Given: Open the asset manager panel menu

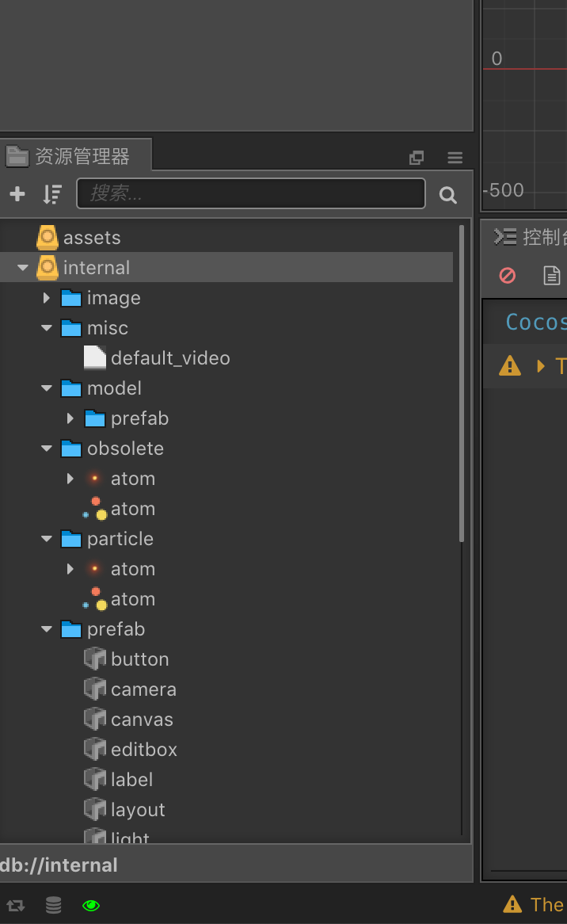Looking at the screenshot, I should coord(455,158).
